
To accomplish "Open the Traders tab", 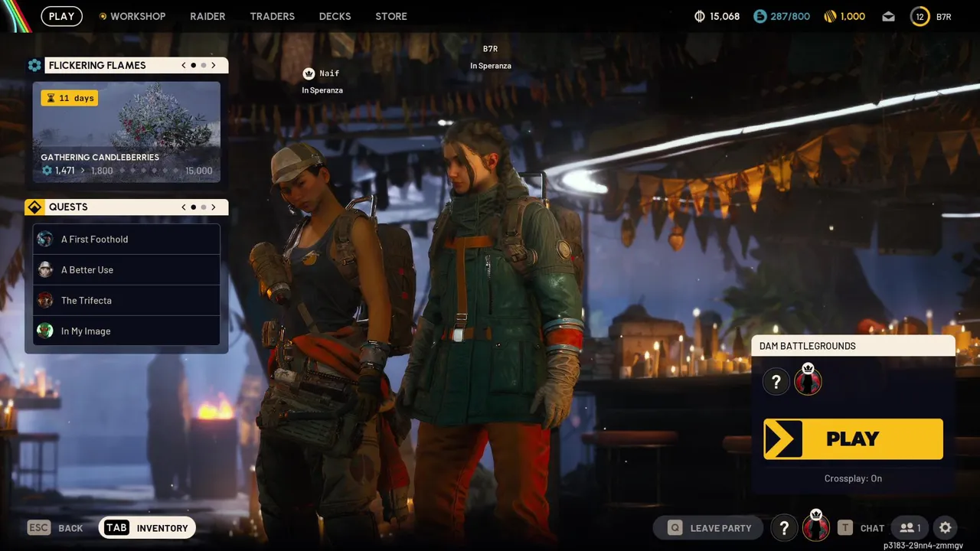I will [272, 16].
